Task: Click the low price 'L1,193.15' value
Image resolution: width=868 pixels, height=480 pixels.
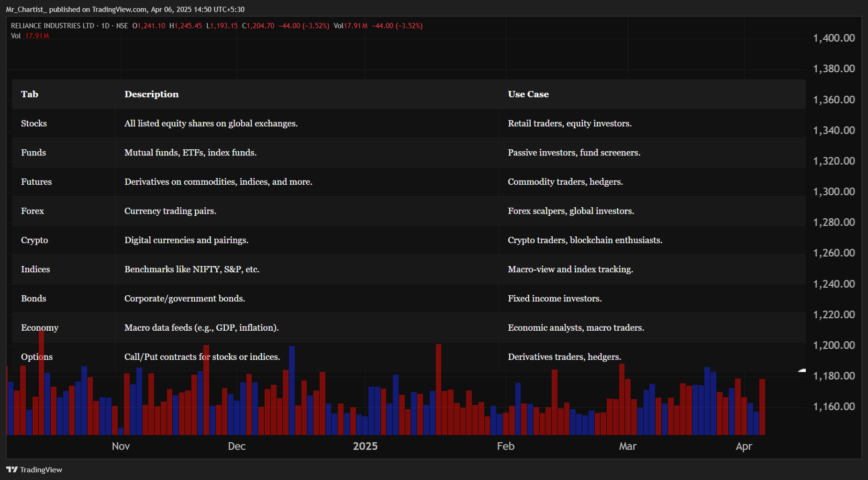Action: [222, 26]
